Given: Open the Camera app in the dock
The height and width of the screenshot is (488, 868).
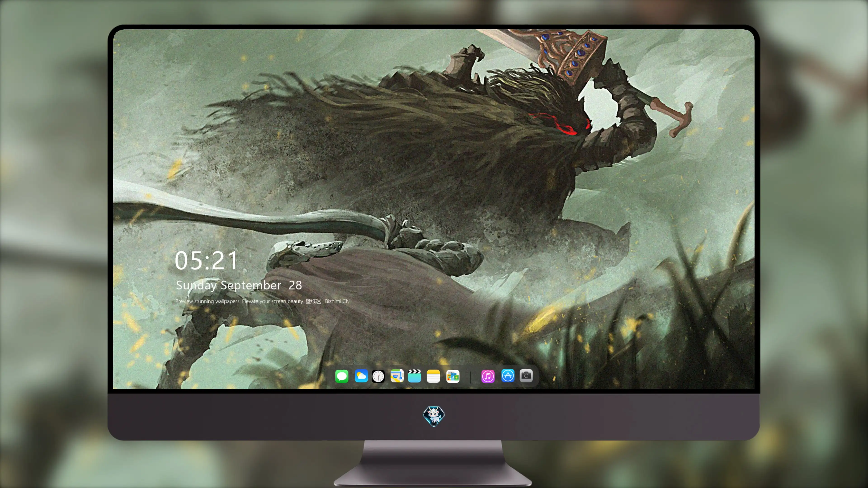Looking at the screenshot, I should tap(526, 375).
